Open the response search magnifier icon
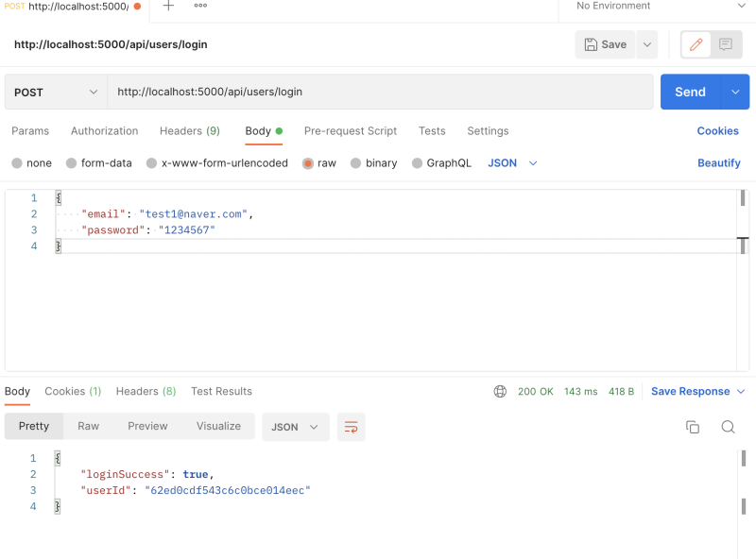756x559 pixels. pyautogui.click(x=728, y=427)
